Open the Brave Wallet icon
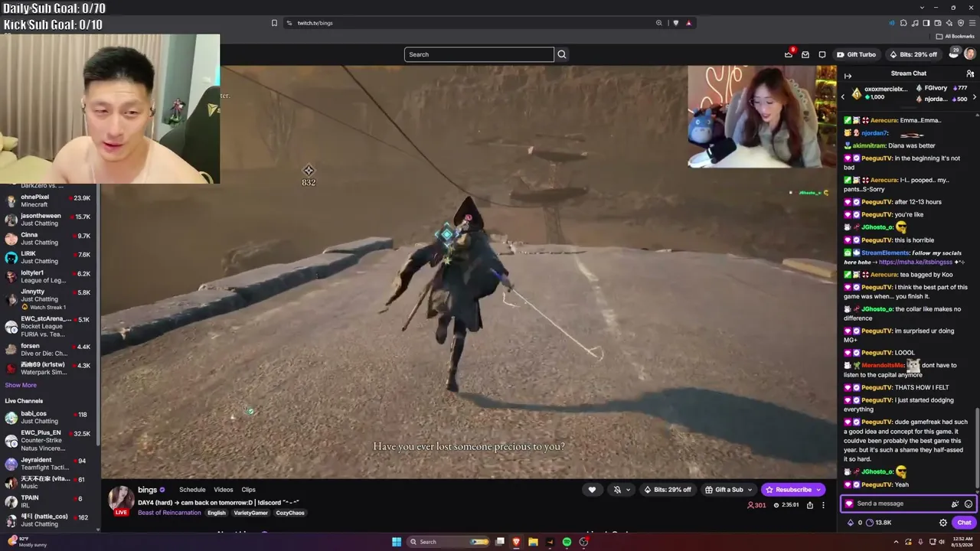 click(938, 23)
